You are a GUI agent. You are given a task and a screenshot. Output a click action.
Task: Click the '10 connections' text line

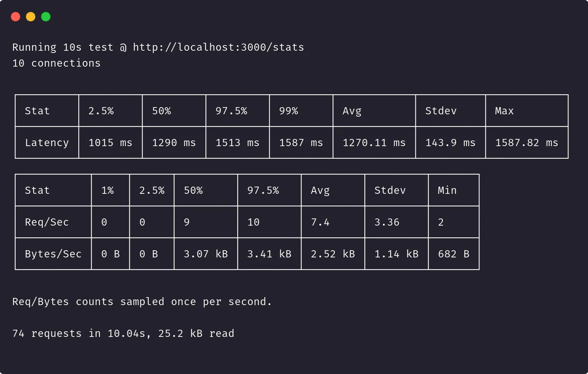pyautogui.click(x=56, y=63)
